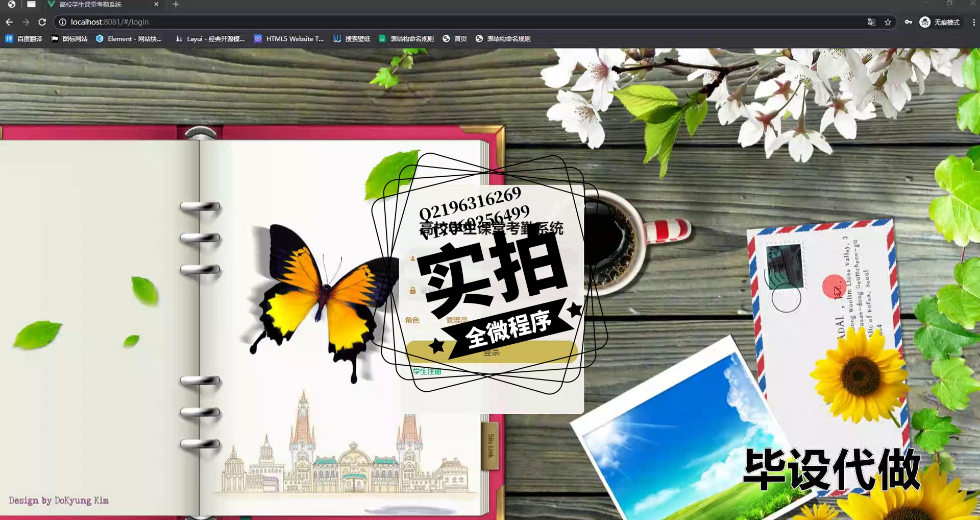This screenshot has height=520, width=980.
Task: Reload the current page
Action: click(42, 22)
